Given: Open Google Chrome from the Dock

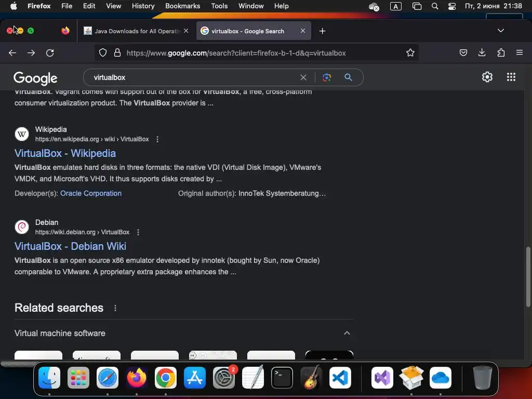Looking at the screenshot, I should coord(166,378).
